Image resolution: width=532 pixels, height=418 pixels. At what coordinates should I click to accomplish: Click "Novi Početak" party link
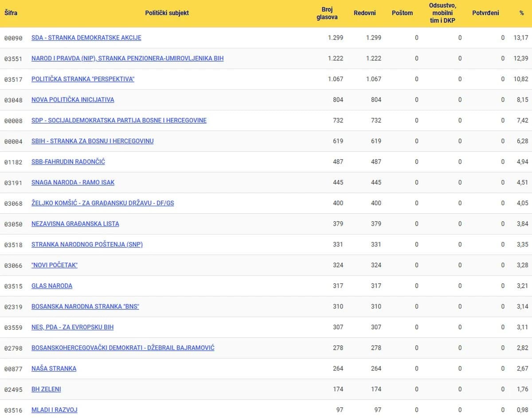pos(55,265)
